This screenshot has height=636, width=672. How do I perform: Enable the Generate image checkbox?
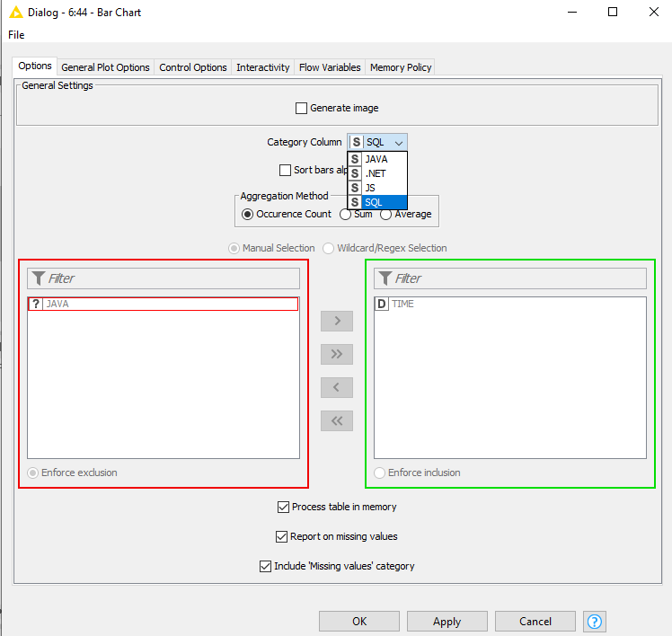(301, 108)
